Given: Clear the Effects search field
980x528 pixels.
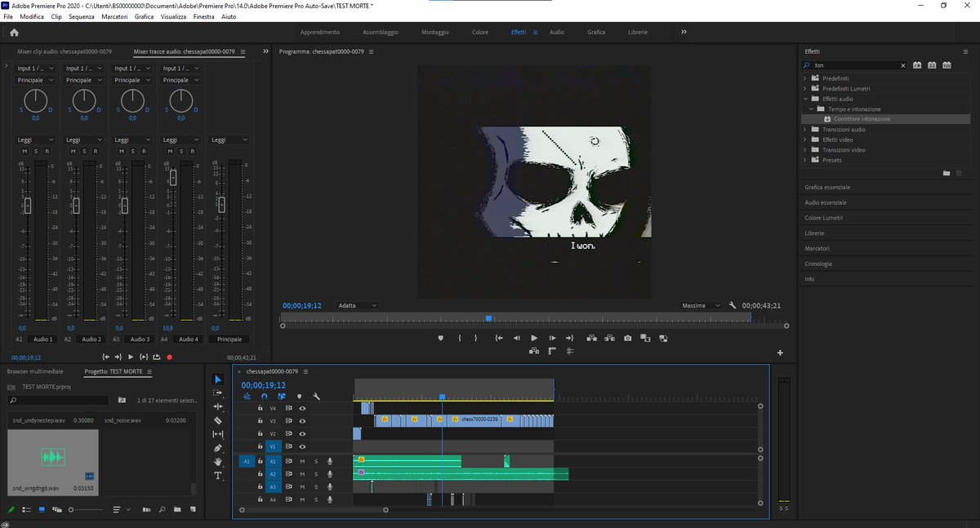Looking at the screenshot, I should (902, 65).
